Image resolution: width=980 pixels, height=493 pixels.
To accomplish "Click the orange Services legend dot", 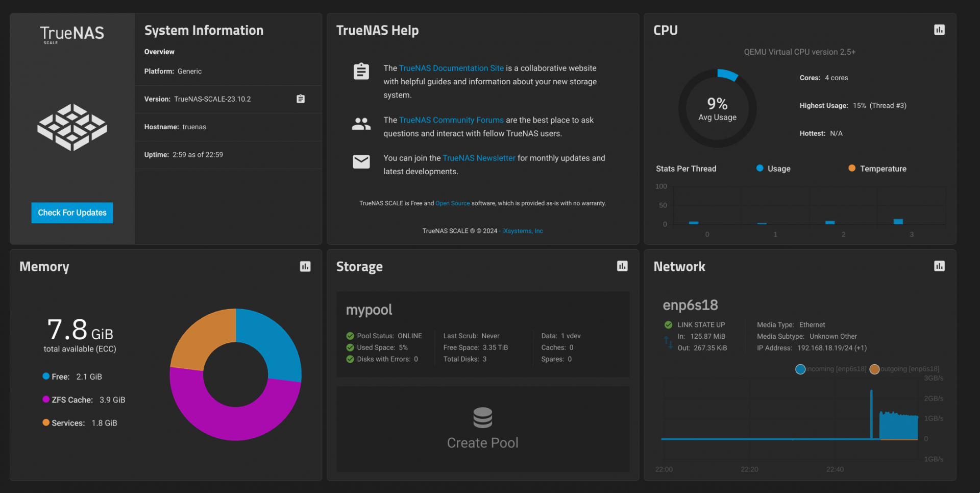I will click(46, 422).
